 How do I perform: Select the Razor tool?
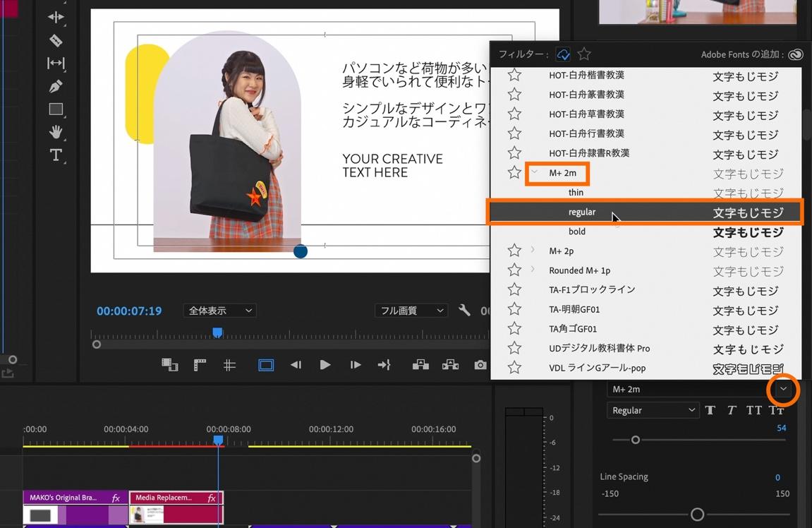pos(56,40)
